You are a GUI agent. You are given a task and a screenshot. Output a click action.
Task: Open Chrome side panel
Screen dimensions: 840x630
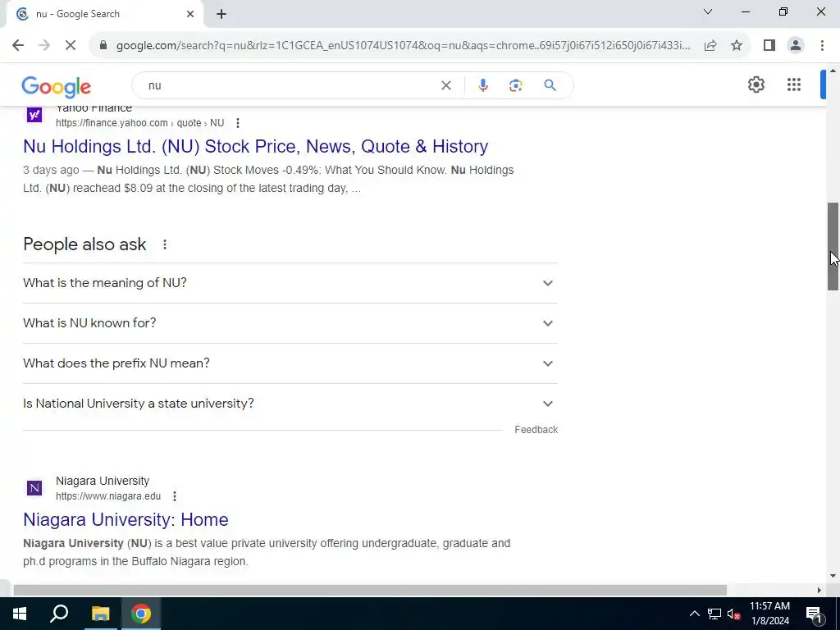769,46
